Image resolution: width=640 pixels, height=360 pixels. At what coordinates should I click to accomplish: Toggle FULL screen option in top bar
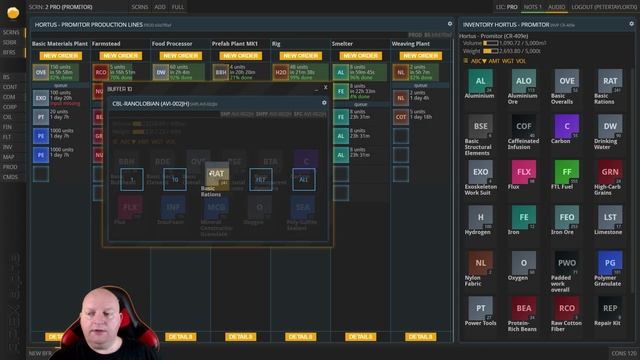178,7
